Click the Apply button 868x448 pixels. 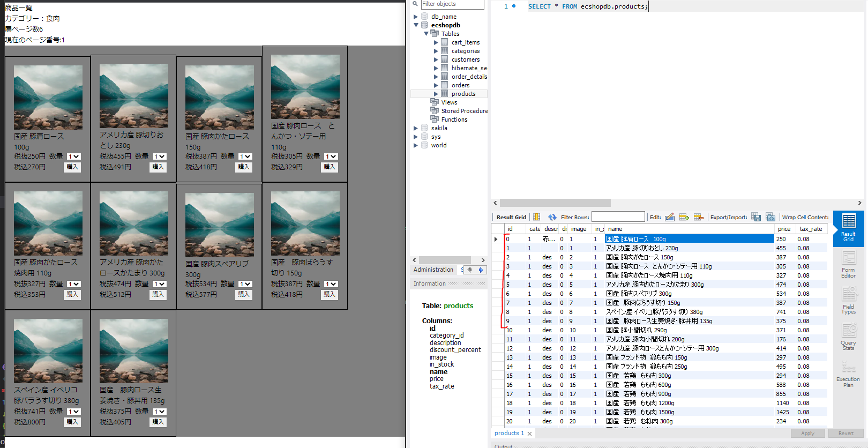tap(808, 434)
